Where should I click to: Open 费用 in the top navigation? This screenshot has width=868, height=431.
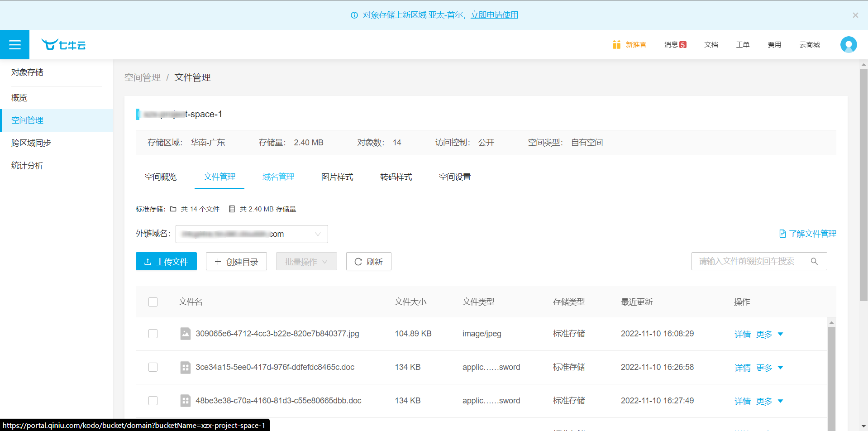tap(774, 44)
